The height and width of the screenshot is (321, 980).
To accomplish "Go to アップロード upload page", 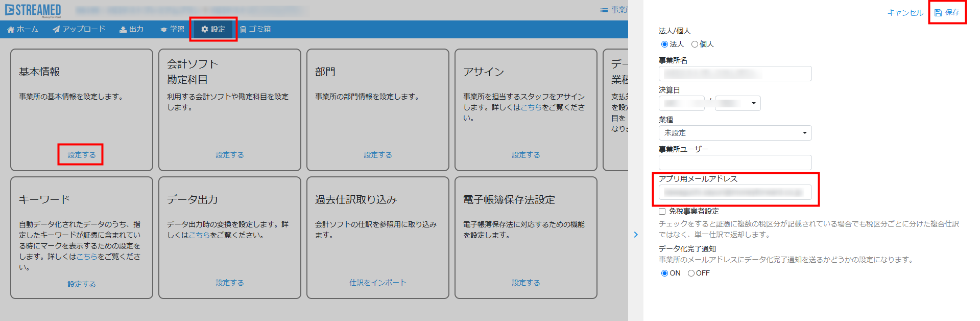I will point(79,30).
